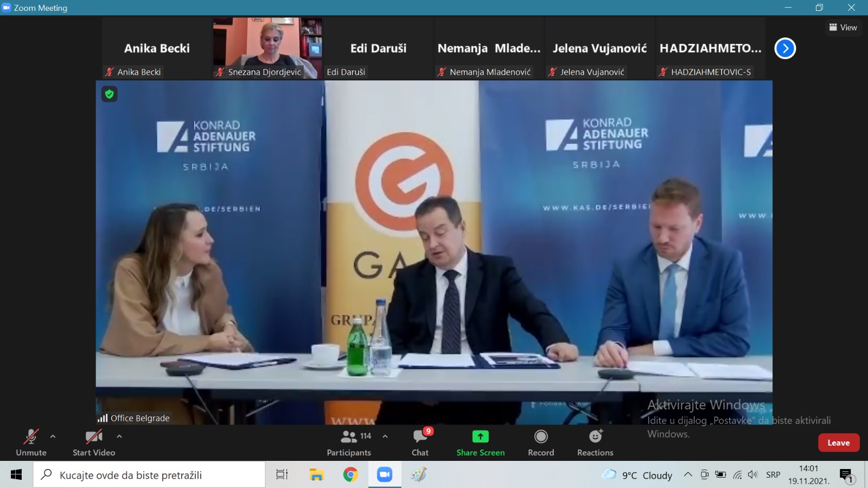Screen dimensions: 868x488
Task: Click muted mic icon for Nemanja Mladenović
Action: tap(442, 72)
